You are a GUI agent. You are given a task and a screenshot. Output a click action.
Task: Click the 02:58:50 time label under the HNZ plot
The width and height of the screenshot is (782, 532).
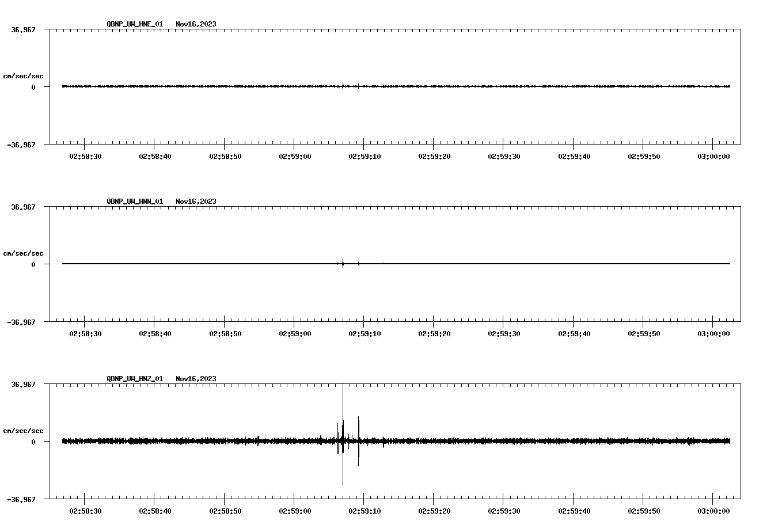225,511
